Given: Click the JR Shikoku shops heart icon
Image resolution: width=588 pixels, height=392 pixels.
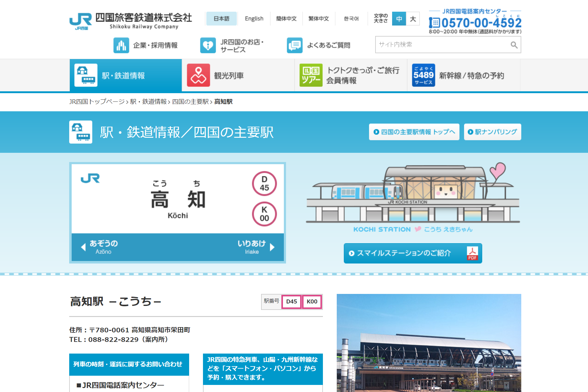Looking at the screenshot, I should point(208,45).
